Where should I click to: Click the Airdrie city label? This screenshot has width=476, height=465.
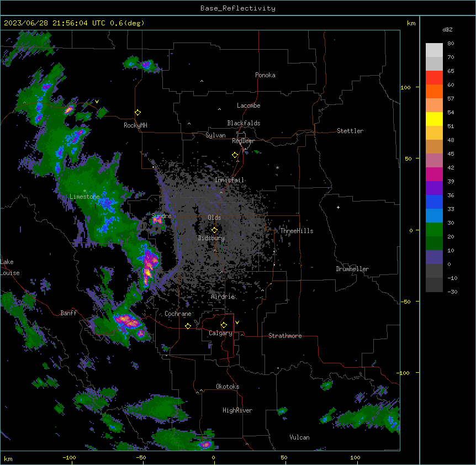click(223, 297)
